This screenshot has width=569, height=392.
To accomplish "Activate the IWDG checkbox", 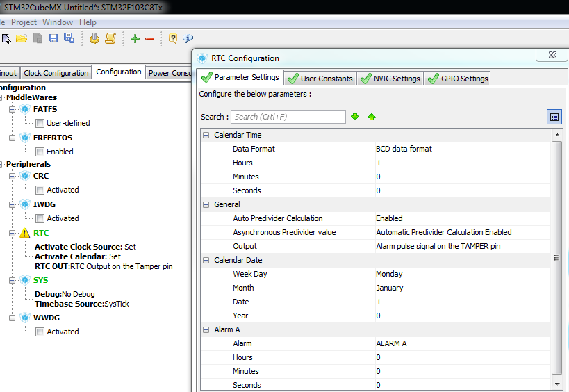I will [40, 218].
